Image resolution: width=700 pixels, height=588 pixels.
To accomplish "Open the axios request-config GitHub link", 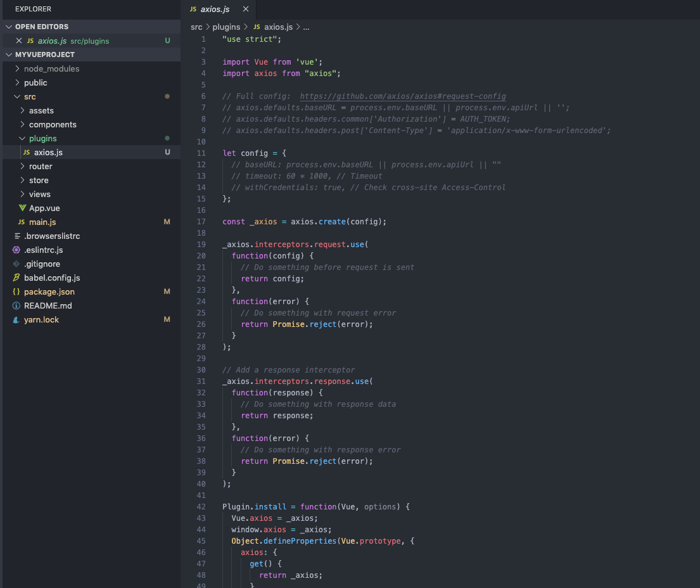I will pyautogui.click(x=403, y=96).
